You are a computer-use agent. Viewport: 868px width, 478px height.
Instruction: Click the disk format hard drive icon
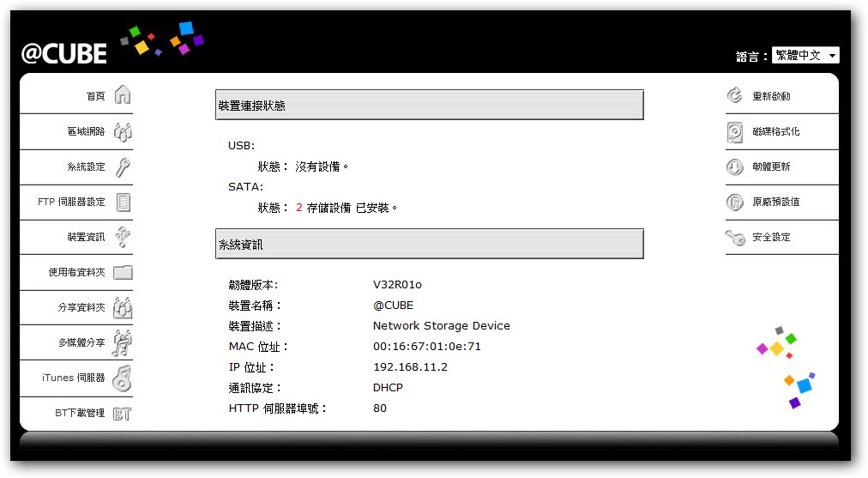coord(734,132)
